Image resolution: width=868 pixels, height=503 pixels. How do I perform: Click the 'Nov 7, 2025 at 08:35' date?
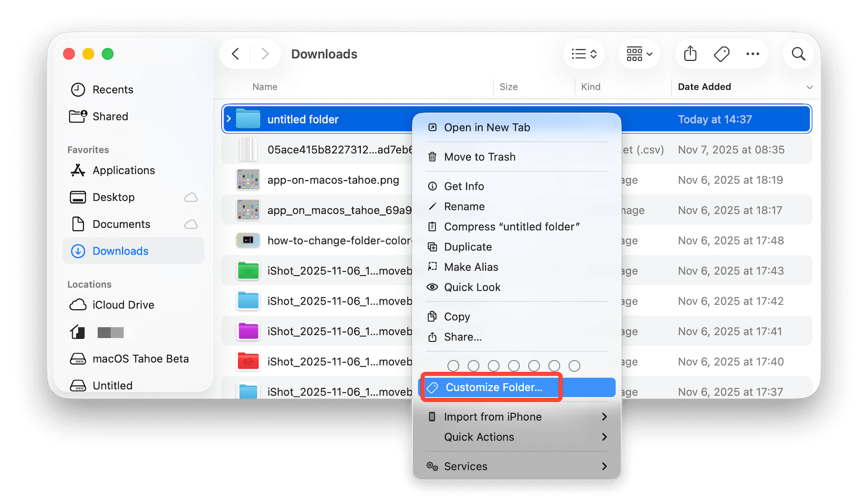pyautogui.click(x=731, y=150)
